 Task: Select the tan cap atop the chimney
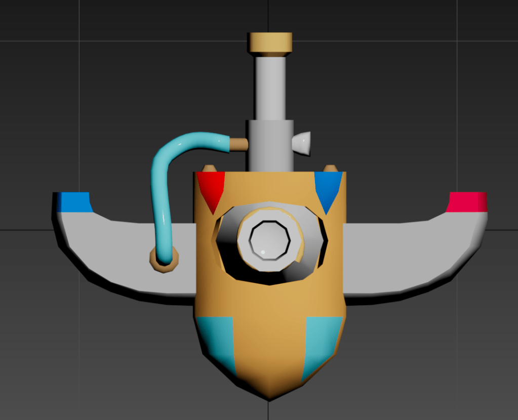coord(269,44)
